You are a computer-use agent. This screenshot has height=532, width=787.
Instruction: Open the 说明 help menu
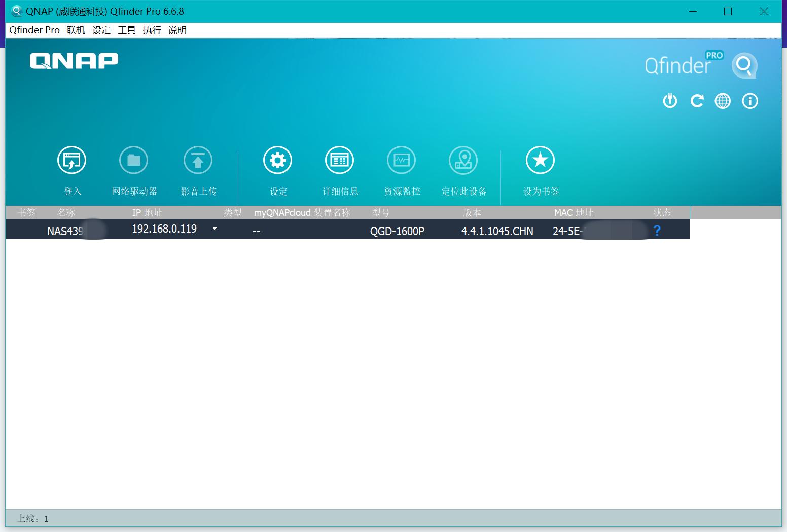coord(177,30)
